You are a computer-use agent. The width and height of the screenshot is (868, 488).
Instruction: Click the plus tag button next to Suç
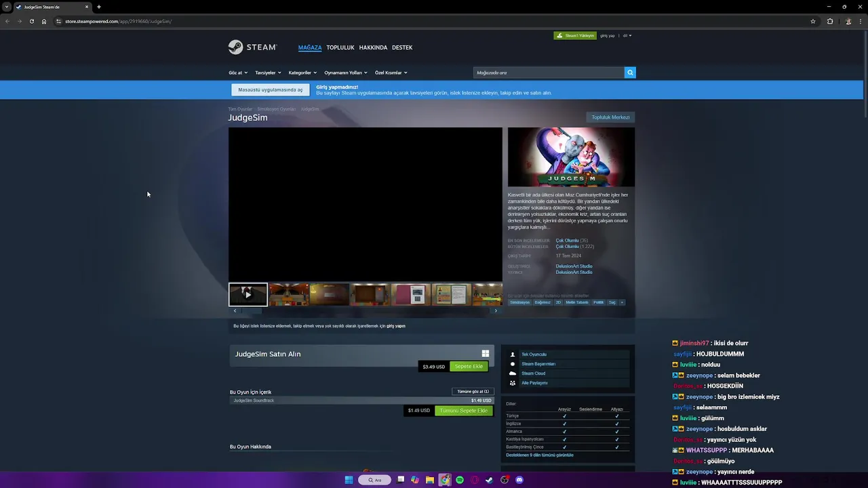(x=622, y=302)
